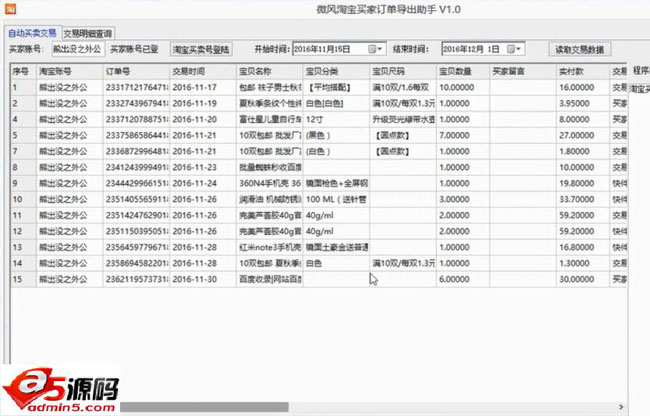Click the quantity 7.00000 cell
The width and height of the screenshot is (650, 416).
pos(463,135)
